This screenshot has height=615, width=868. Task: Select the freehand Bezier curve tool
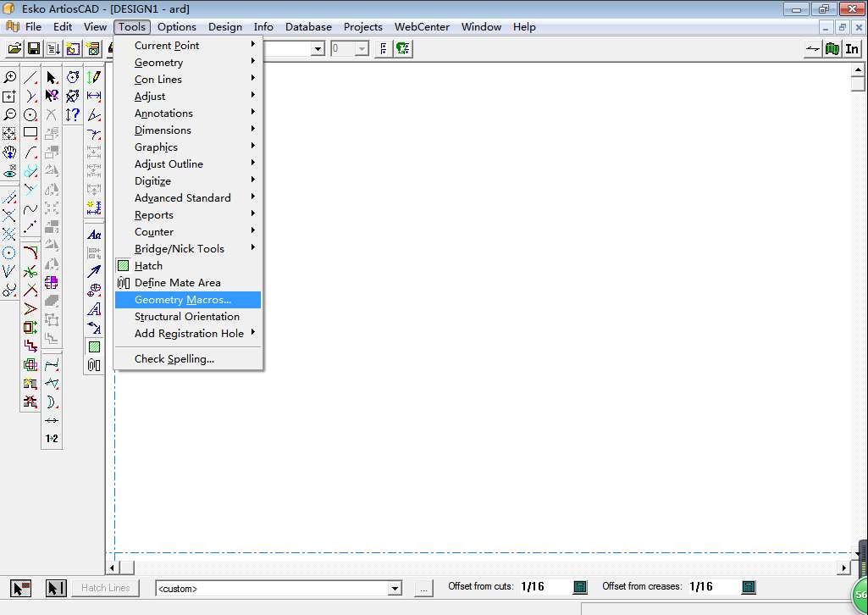click(30, 208)
